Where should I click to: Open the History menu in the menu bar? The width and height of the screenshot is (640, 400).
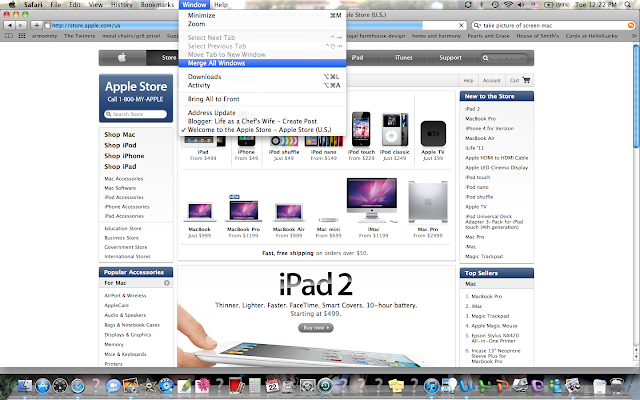pos(122,4)
